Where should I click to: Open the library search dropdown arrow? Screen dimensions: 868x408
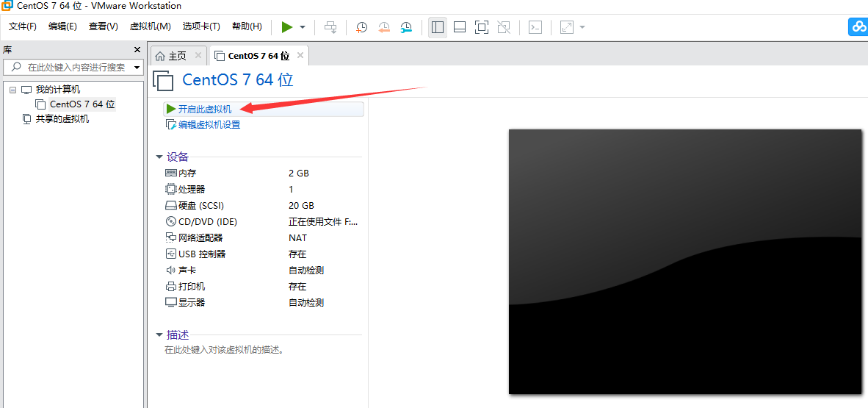pyautogui.click(x=137, y=68)
